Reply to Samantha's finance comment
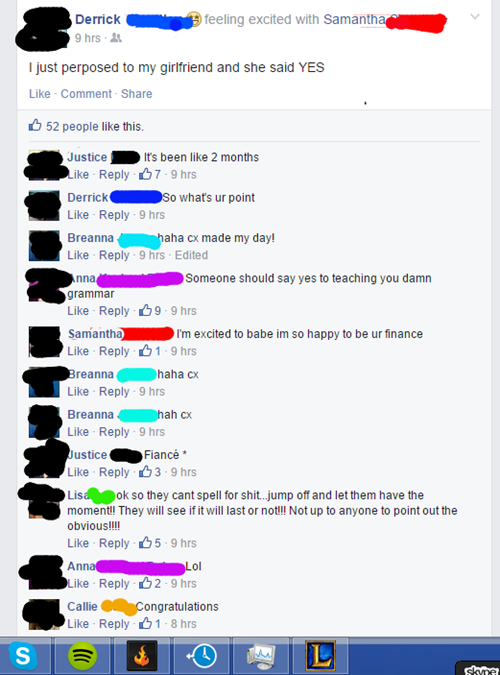Viewport: 500px width, 675px height. pos(114,351)
